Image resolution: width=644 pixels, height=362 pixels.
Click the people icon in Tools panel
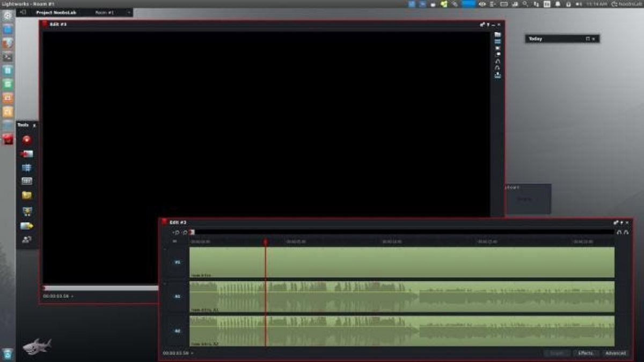(27, 240)
